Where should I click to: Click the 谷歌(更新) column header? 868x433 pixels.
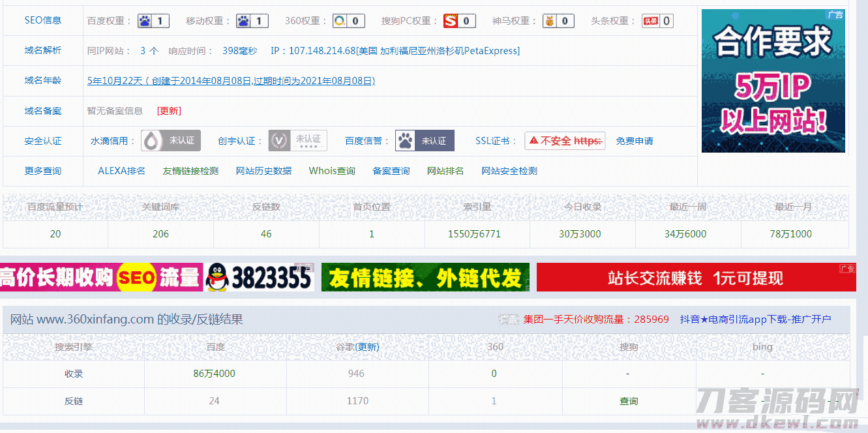(x=357, y=347)
